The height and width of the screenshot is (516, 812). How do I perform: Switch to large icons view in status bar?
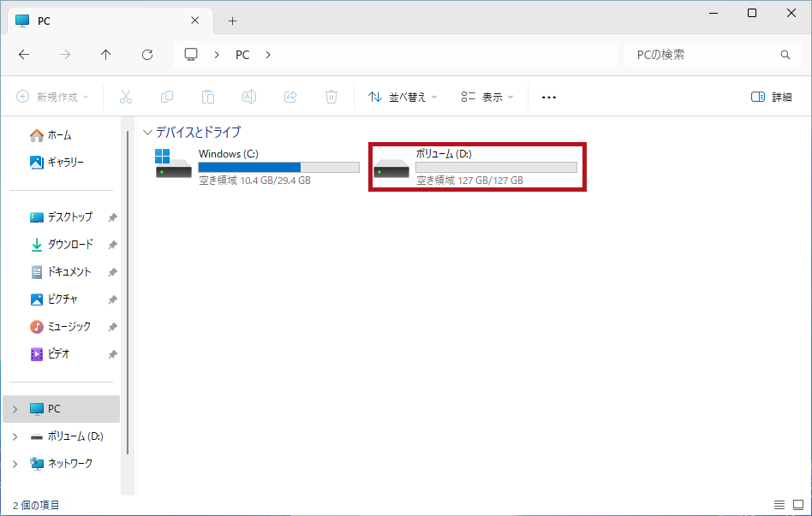(797, 505)
